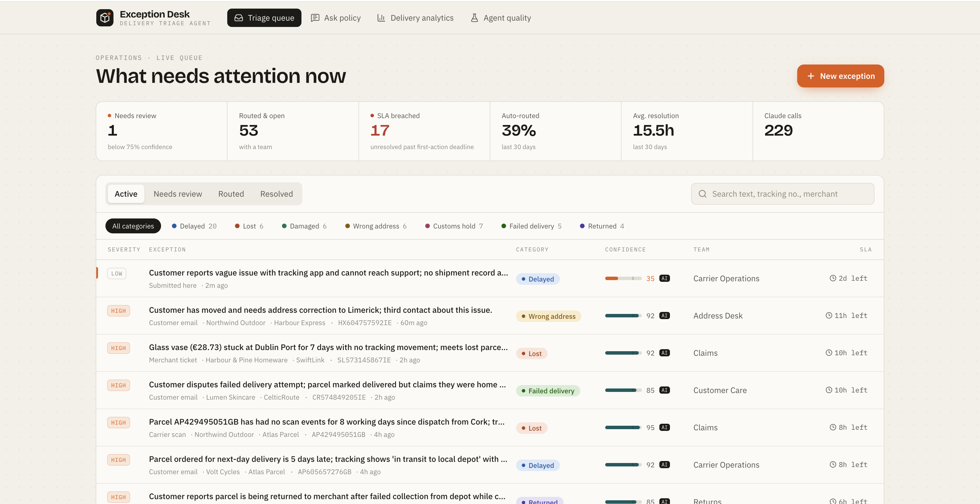This screenshot has height=504, width=980.
Task: Open Agent quality page
Action: coord(501,18)
